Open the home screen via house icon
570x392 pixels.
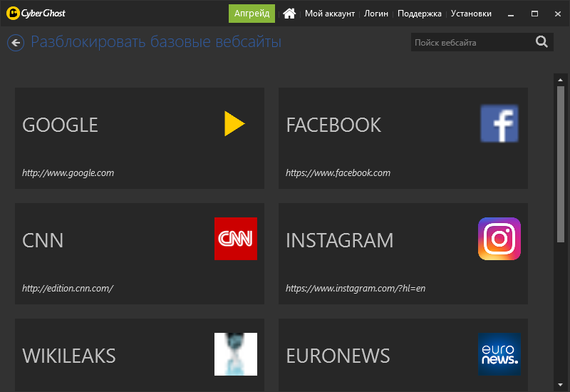coord(289,14)
